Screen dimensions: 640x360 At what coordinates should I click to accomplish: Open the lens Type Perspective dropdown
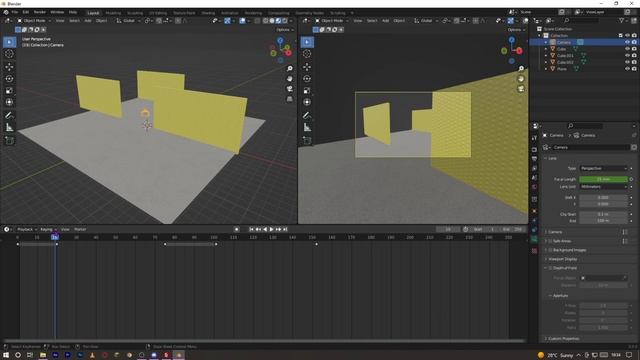tap(603, 168)
